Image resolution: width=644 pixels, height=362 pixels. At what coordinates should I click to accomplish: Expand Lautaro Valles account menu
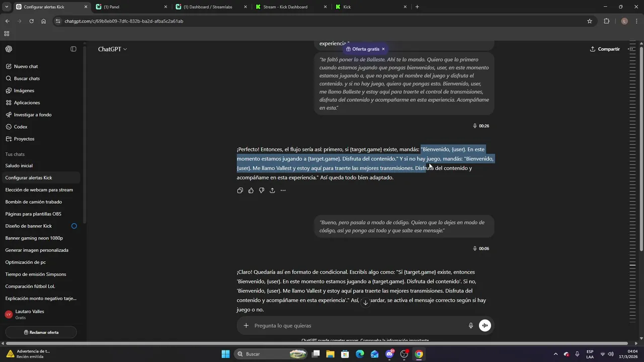[40, 314]
